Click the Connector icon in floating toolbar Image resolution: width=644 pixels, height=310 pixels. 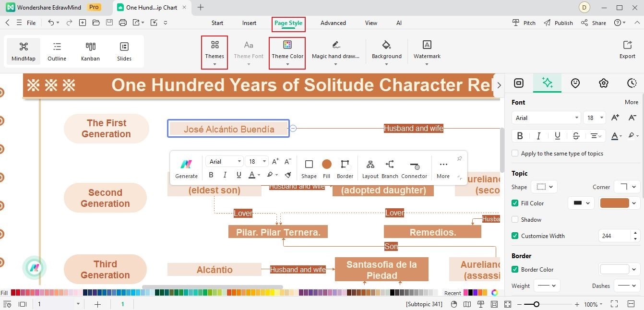414,169
